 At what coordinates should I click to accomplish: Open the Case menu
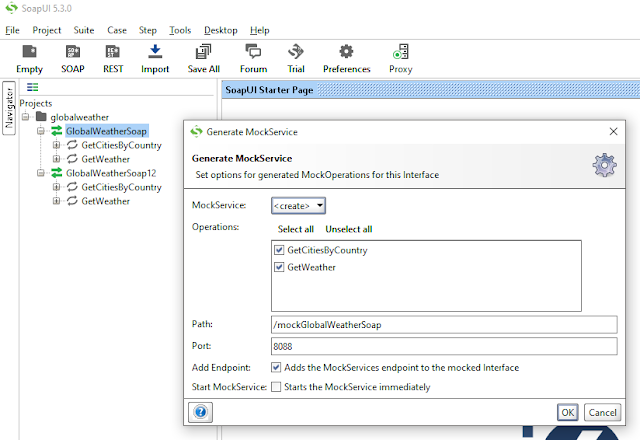click(x=117, y=30)
